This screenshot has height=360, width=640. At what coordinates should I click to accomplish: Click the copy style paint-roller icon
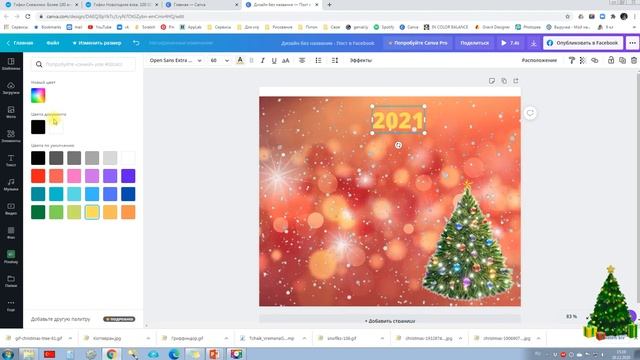(571, 60)
